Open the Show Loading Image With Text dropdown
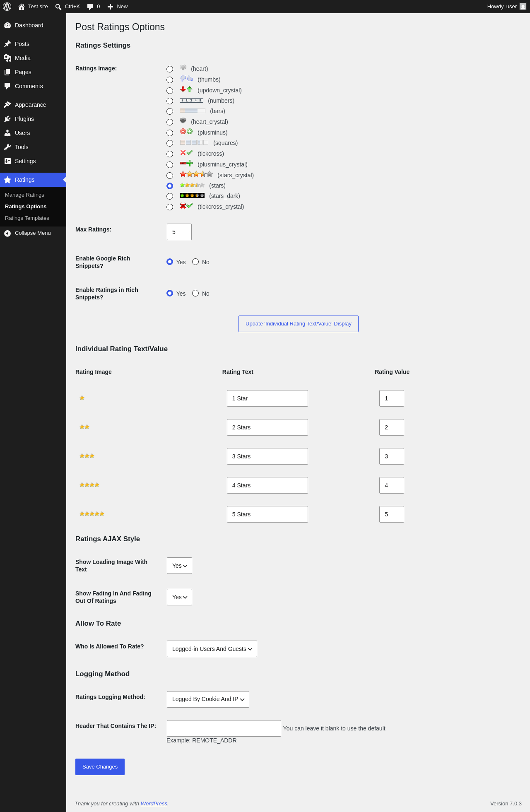This screenshot has height=812, width=530. coord(179,566)
